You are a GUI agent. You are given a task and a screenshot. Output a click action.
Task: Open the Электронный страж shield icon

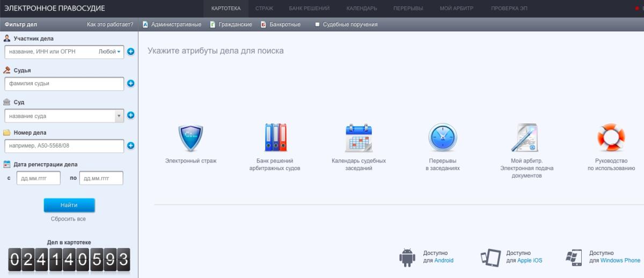(x=191, y=138)
